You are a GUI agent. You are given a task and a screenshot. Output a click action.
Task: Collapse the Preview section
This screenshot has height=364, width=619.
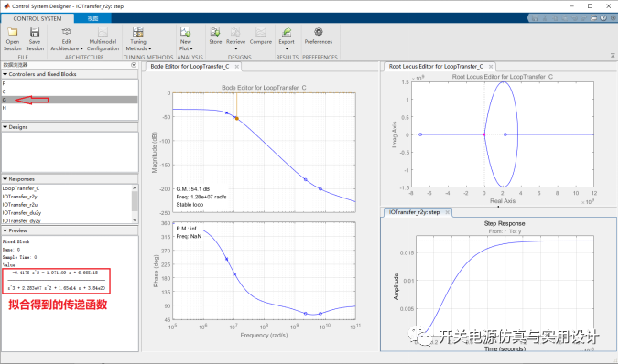tap(5, 230)
